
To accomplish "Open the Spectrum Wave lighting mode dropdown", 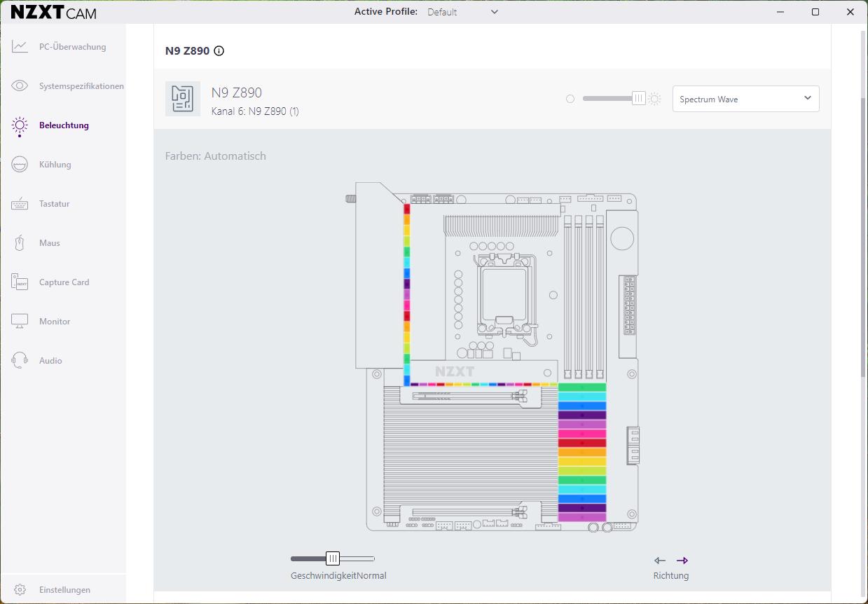I will click(x=745, y=99).
